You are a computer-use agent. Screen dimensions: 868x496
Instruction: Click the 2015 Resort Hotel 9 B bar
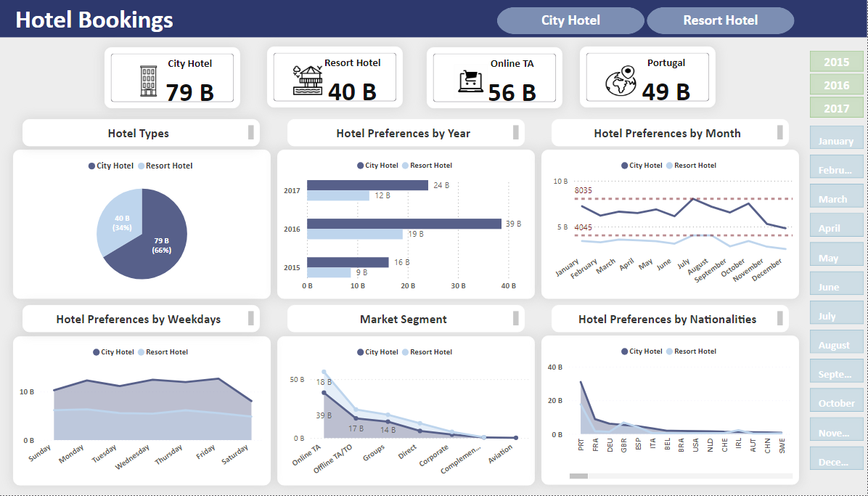pyautogui.click(x=329, y=272)
